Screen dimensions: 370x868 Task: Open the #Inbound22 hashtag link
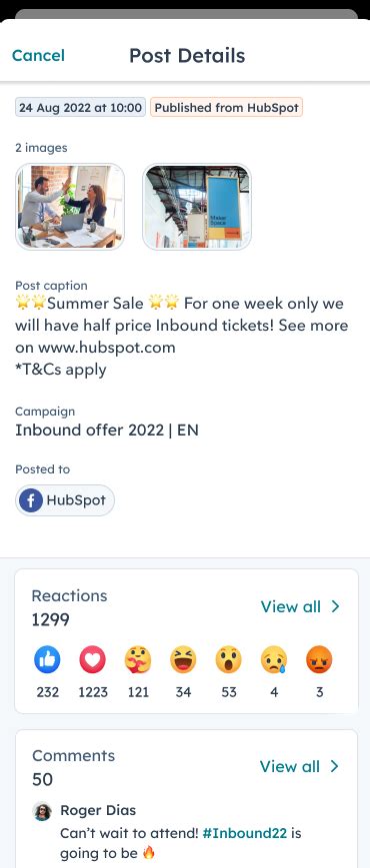point(245,833)
